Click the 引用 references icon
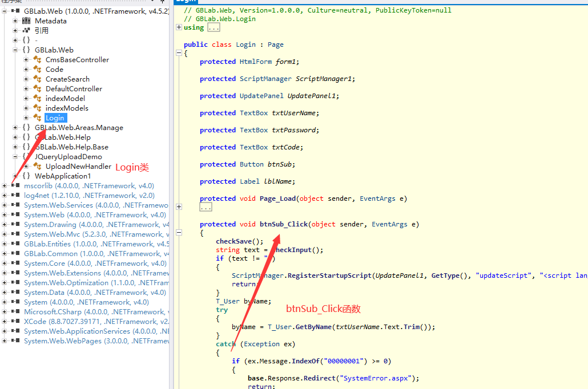Viewport: 588px width, 389px height. click(x=26, y=31)
